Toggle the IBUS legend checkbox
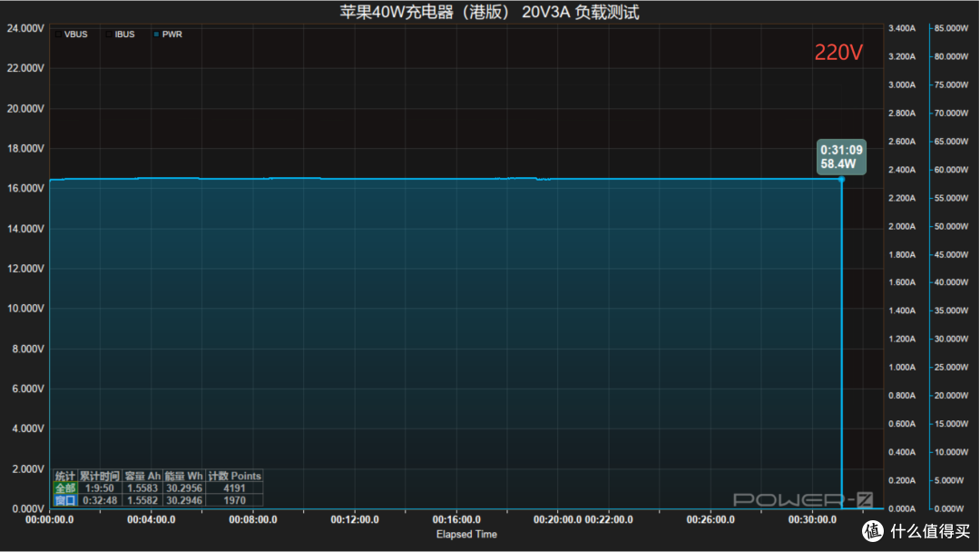Screen dimensions: 980x552 click(x=110, y=34)
